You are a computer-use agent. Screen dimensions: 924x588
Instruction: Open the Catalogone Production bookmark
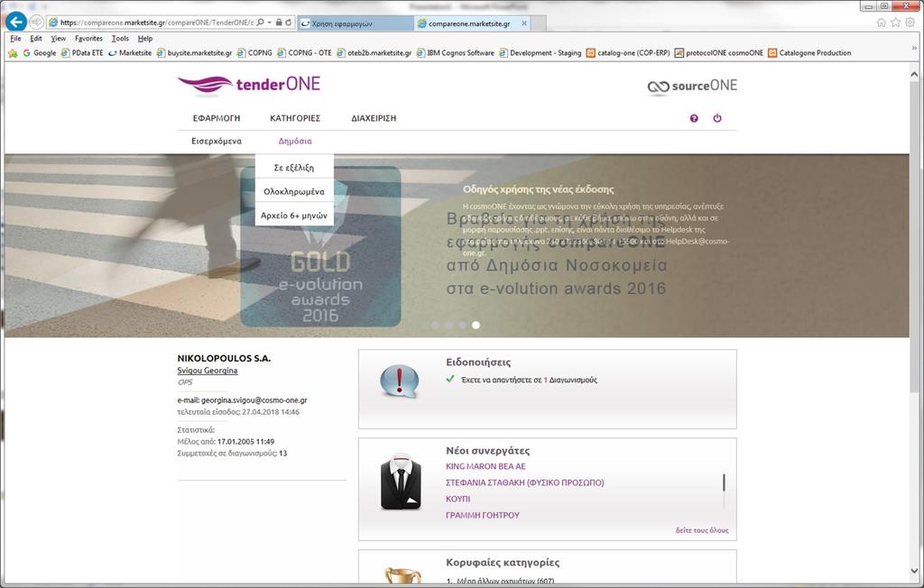pyautogui.click(x=809, y=53)
